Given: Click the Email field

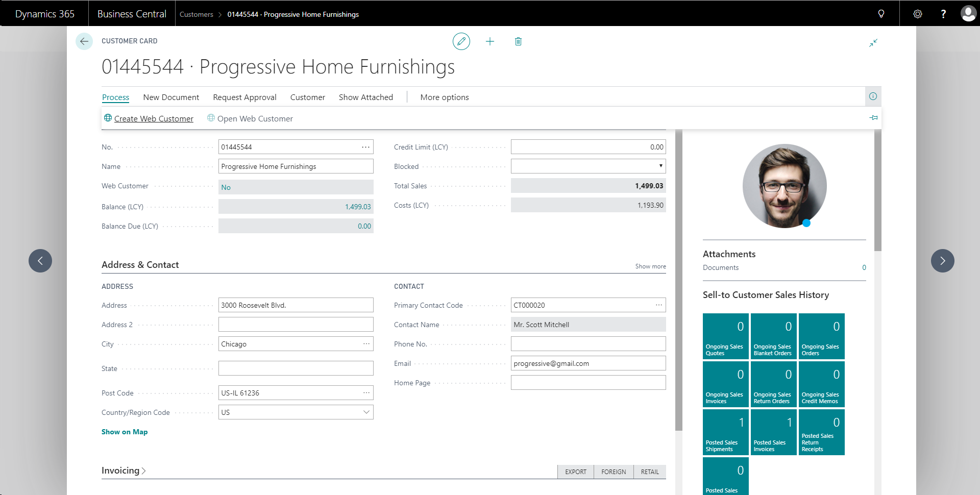Looking at the screenshot, I should (x=589, y=363).
